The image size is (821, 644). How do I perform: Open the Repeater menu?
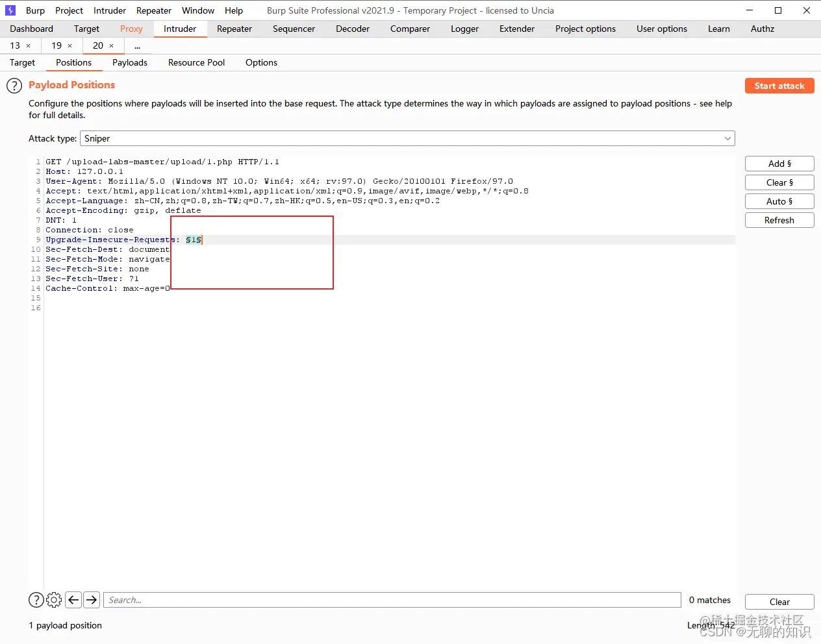(x=154, y=10)
